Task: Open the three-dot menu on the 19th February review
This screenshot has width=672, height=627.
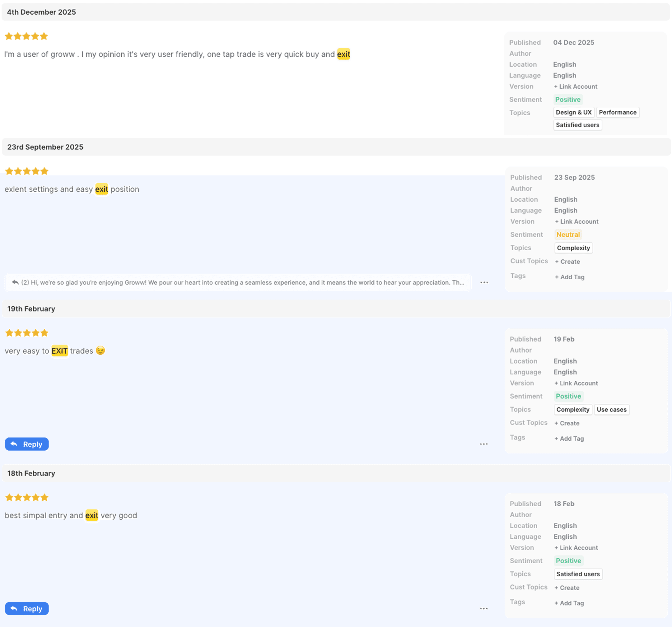Action: tap(483, 444)
